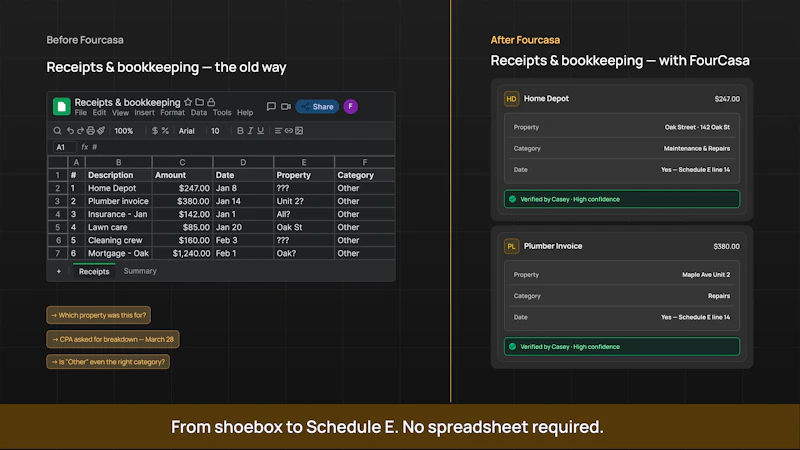Click the 'Jan 20' date cell
This screenshot has width=800, height=450.
[243, 227]
